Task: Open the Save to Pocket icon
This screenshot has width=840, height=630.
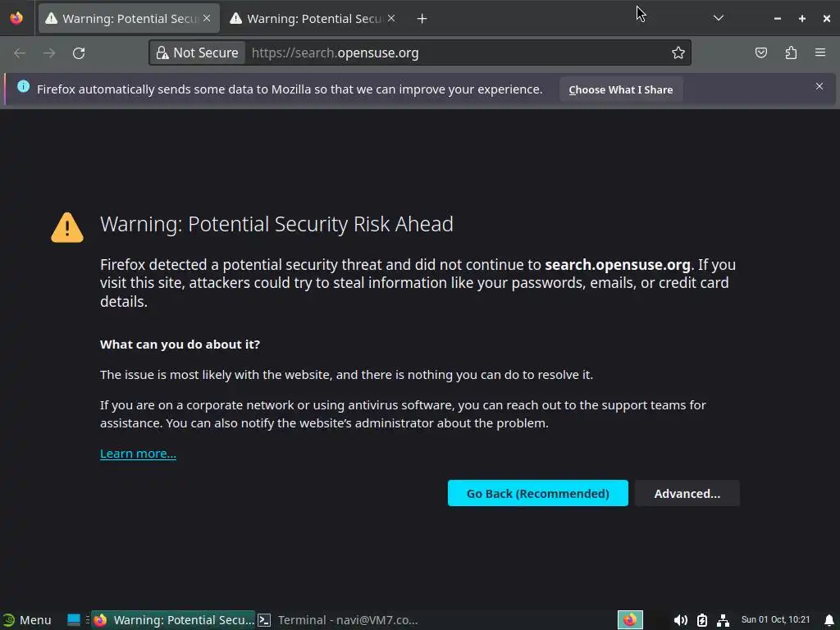Action: tap(761, 53)
